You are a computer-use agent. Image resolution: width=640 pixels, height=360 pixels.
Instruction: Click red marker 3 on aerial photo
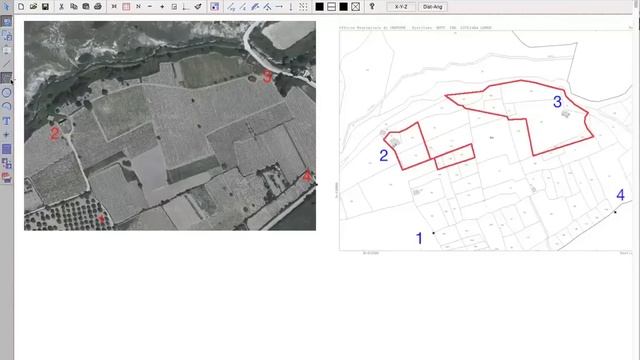point(267,76)
